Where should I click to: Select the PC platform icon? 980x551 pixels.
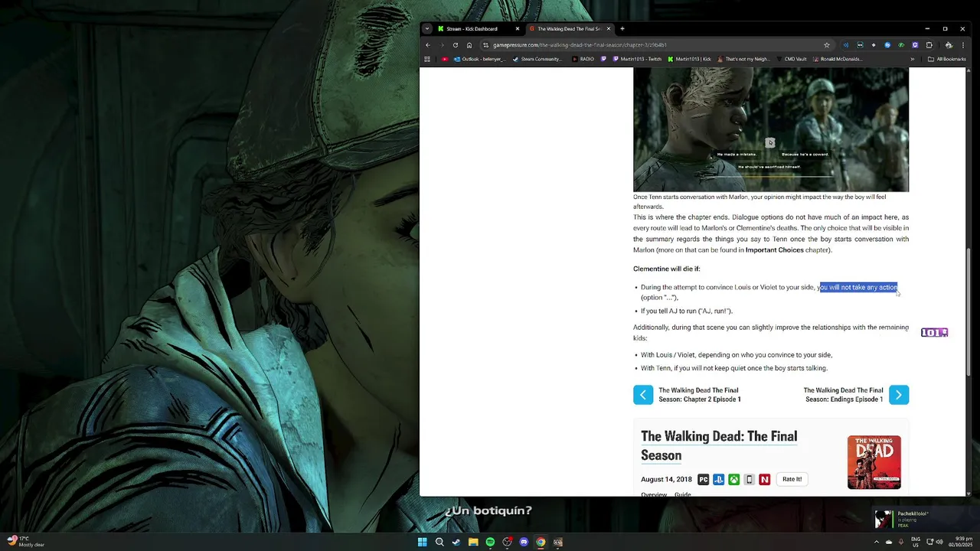coord(703,480)
